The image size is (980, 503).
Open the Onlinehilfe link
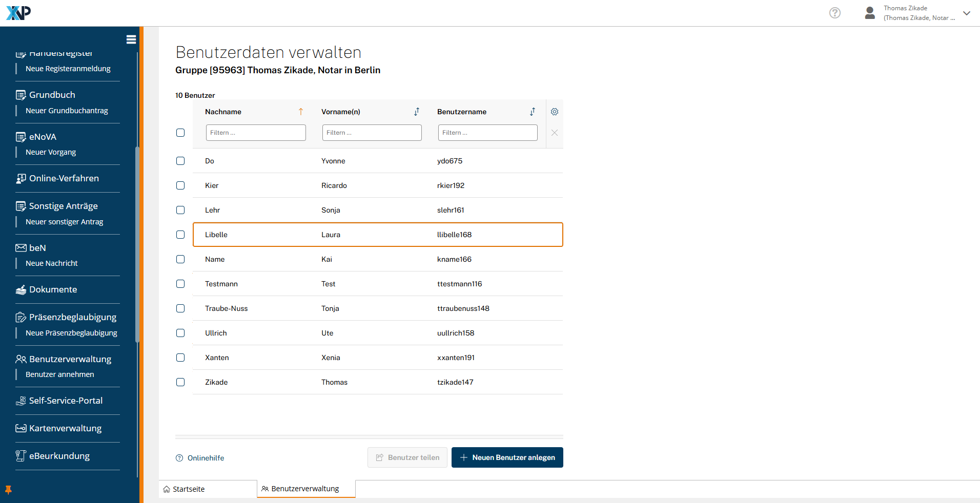click(x=205, y=458)
